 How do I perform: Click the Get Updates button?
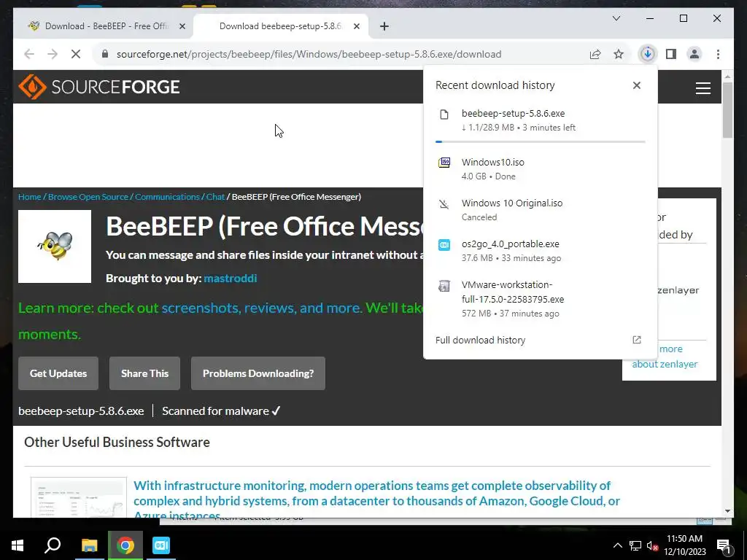(58, 373)
